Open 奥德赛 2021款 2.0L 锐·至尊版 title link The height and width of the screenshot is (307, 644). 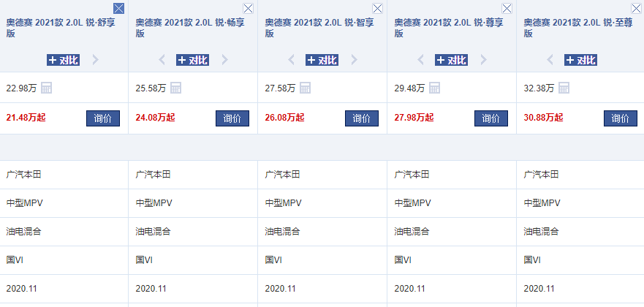[578, 28]
